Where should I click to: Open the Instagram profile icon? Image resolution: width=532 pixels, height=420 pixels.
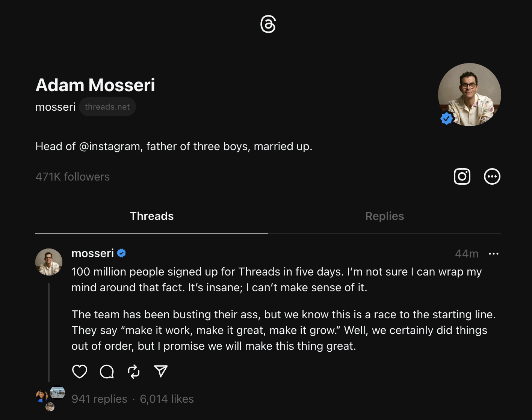(462, 176)
